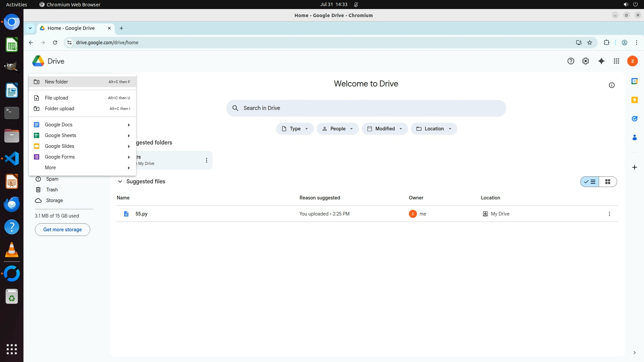Switch to grid layout view
Image resolution: width=644 pixels, height=362 pixels.
608,182
